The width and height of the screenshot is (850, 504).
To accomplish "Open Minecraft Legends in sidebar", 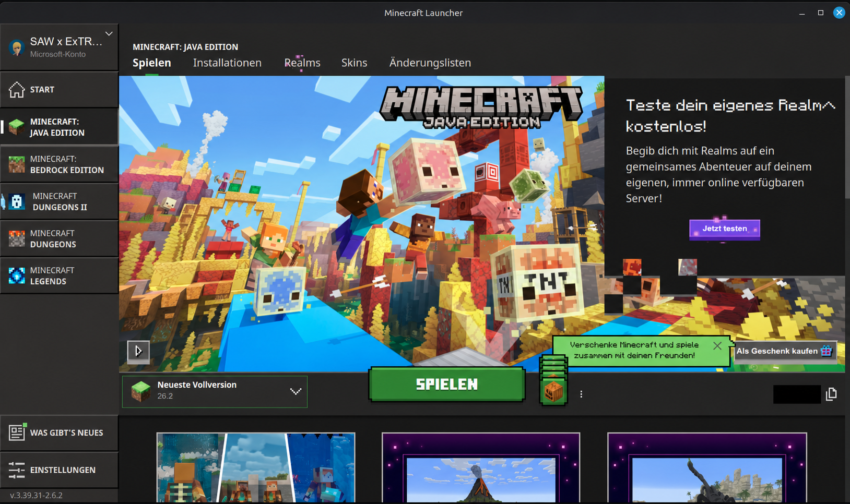I will pyautogui.click(x=59, y=275).
